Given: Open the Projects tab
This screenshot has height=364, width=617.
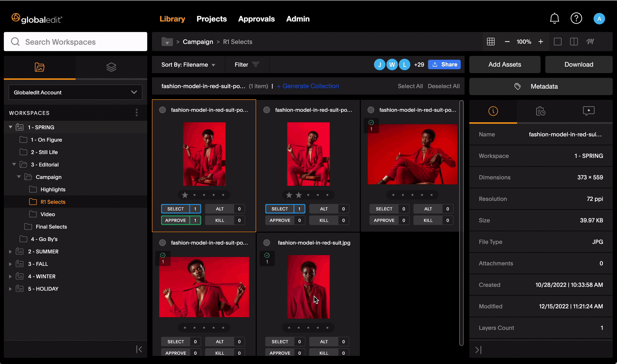Looking at the screenshot, I should point(211,19).
